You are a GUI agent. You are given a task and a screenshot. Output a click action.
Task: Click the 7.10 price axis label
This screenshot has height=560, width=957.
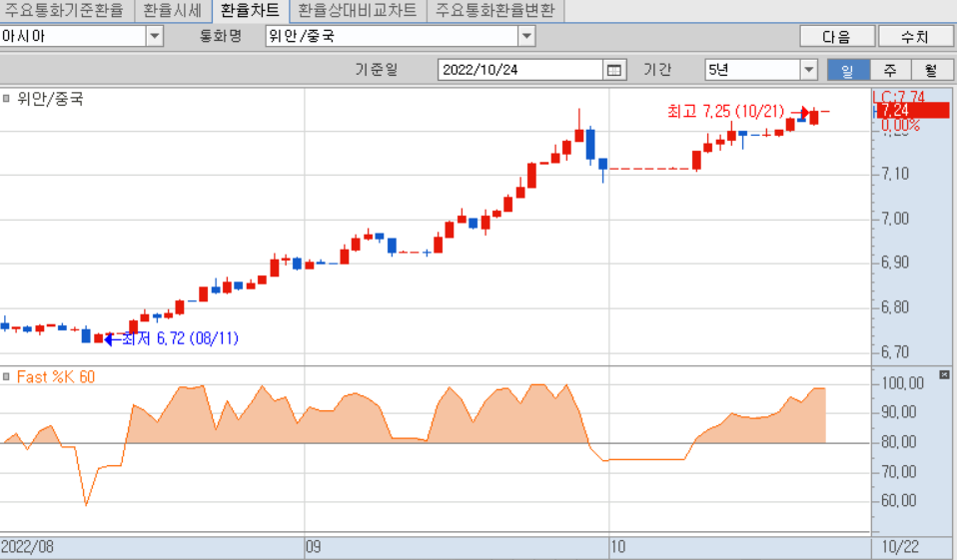(x=895, y=174)
